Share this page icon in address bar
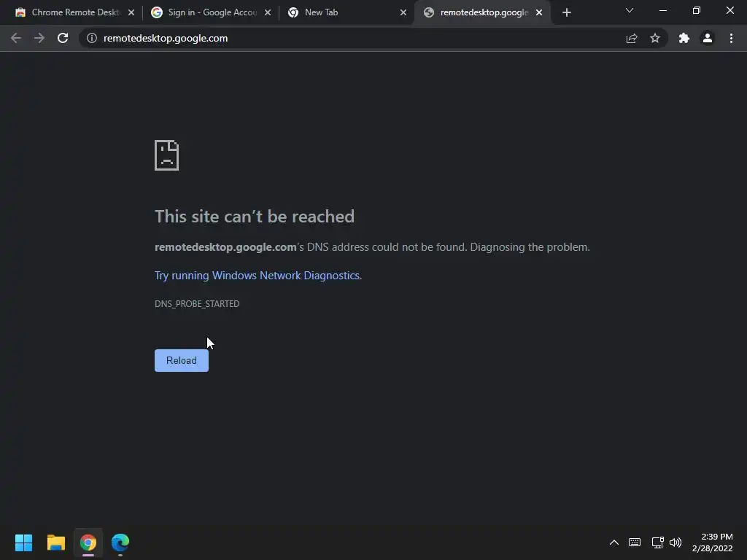Image resolution: width=747 pixels, height=560 pixels. (x=632, y=38)
